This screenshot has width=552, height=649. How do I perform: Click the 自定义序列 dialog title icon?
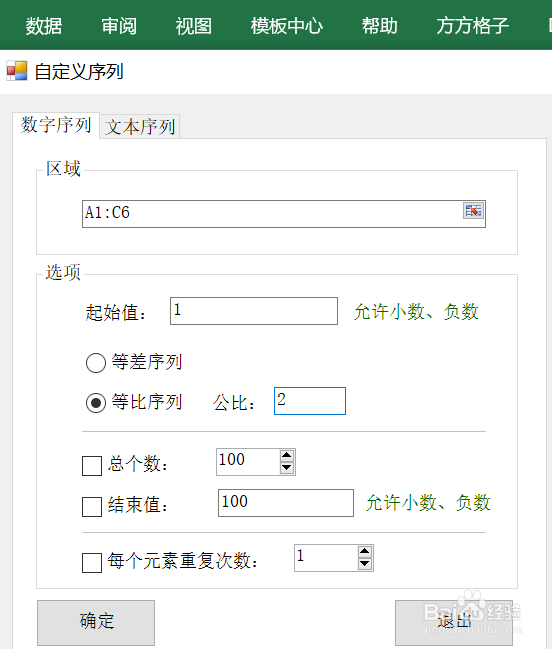point(17,71)
